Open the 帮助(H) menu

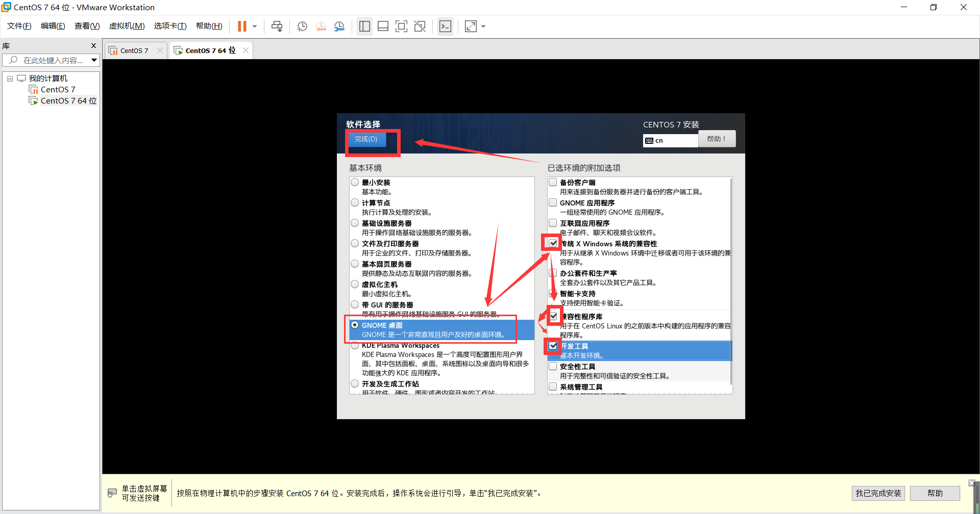(209, 26)
